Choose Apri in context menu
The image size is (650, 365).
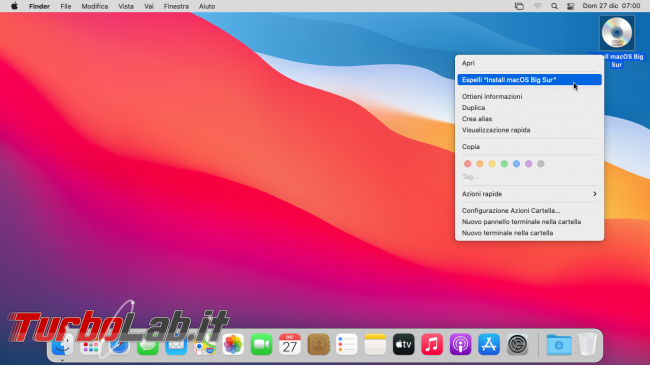[x=529, y=63]
